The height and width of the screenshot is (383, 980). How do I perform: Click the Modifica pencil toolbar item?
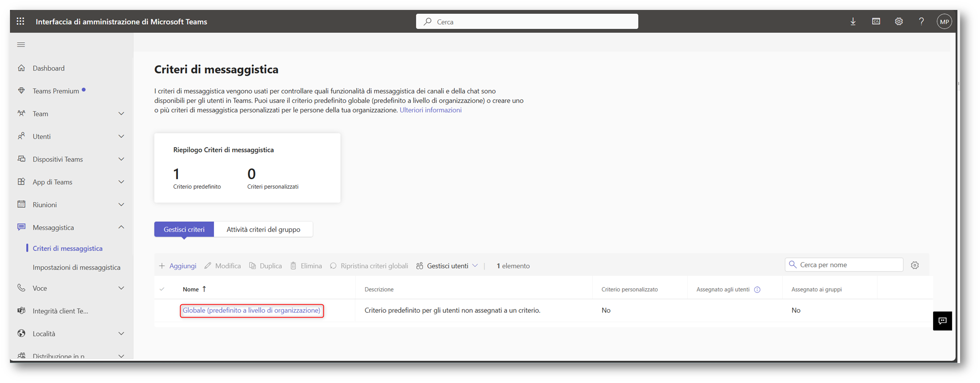[223, 266]
